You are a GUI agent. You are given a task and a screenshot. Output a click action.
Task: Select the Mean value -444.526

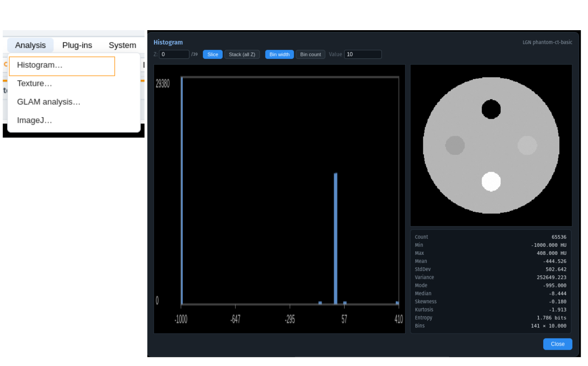555,262
